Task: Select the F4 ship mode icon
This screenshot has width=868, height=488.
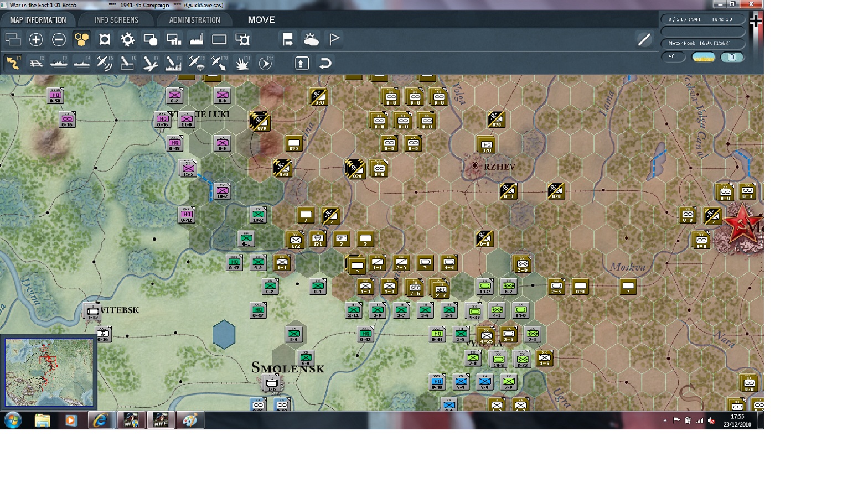Action: pos(81,63)
